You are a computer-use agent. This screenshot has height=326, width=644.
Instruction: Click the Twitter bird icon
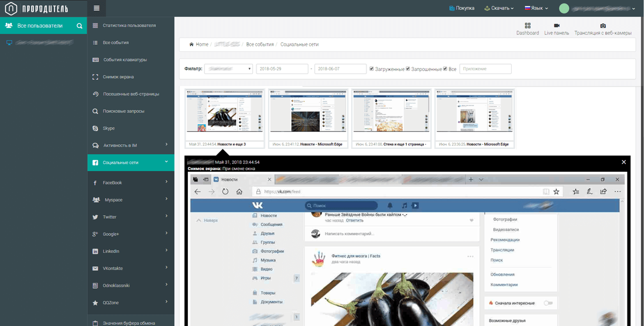click(95, 217)
